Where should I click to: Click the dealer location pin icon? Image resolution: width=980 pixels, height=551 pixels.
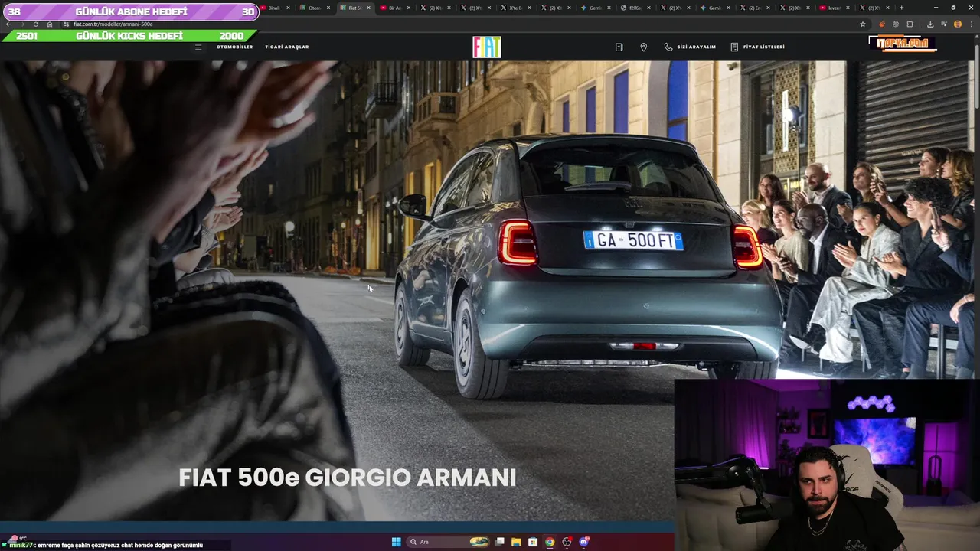pyautogui.click(x=643, y=47)
